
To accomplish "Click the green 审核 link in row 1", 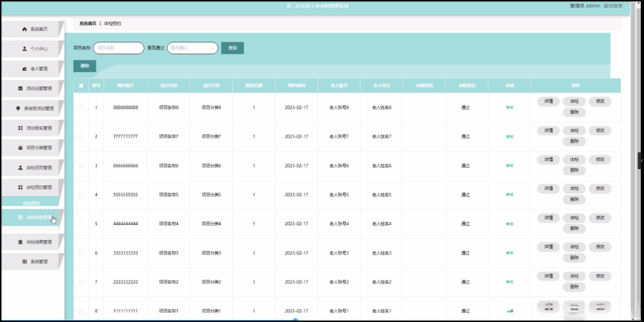I will click(x=510, y=107).
